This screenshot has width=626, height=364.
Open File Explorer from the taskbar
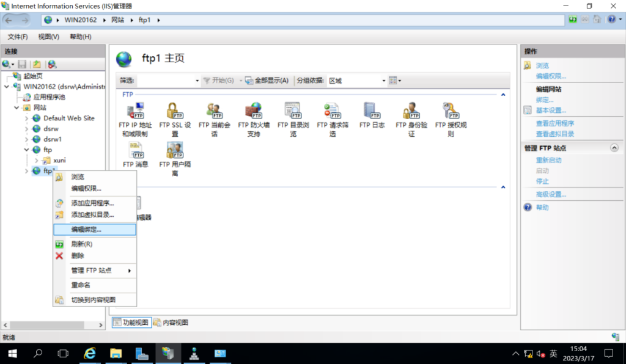point(116,353)
